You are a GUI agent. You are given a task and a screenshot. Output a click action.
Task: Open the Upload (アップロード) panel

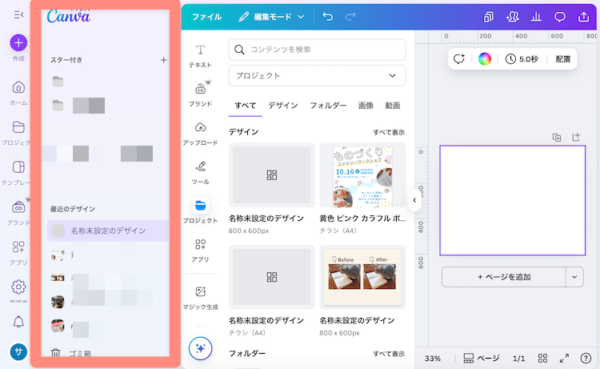coord(200,133)
